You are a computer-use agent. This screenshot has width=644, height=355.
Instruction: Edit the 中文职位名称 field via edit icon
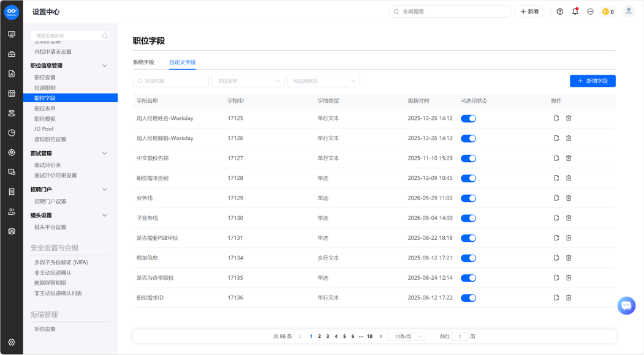[x=556, y=158]
